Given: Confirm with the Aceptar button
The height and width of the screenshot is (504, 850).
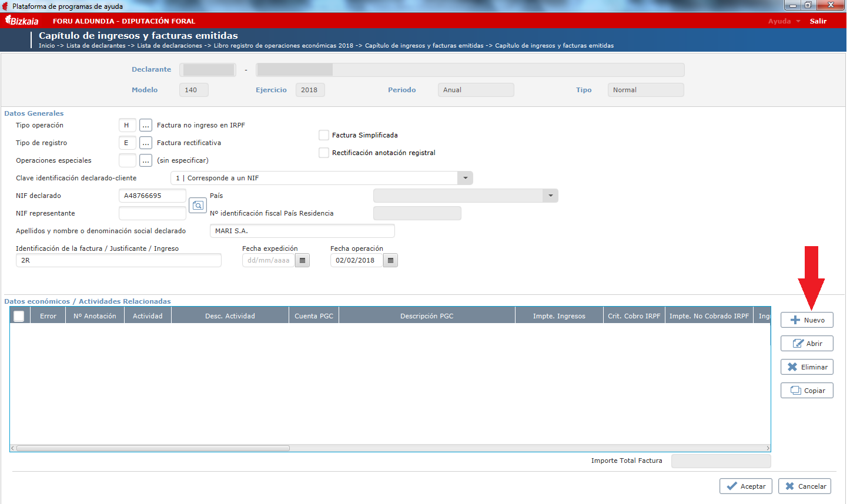Looking at the screenshot, I should [x=746, y=486].
